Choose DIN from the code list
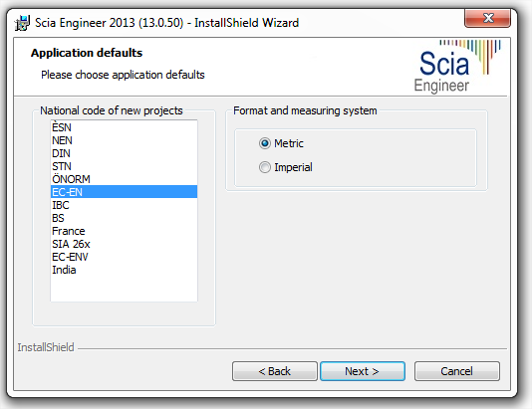The width and height of the screenshot is (532, 409). [x=124, y=153]
